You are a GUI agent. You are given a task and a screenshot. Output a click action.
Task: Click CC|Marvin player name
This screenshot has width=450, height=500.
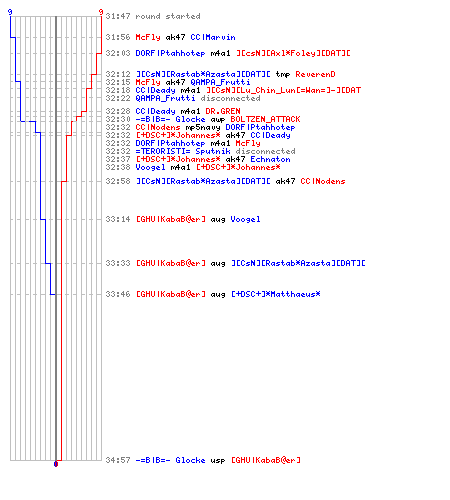tap(213, 37)
